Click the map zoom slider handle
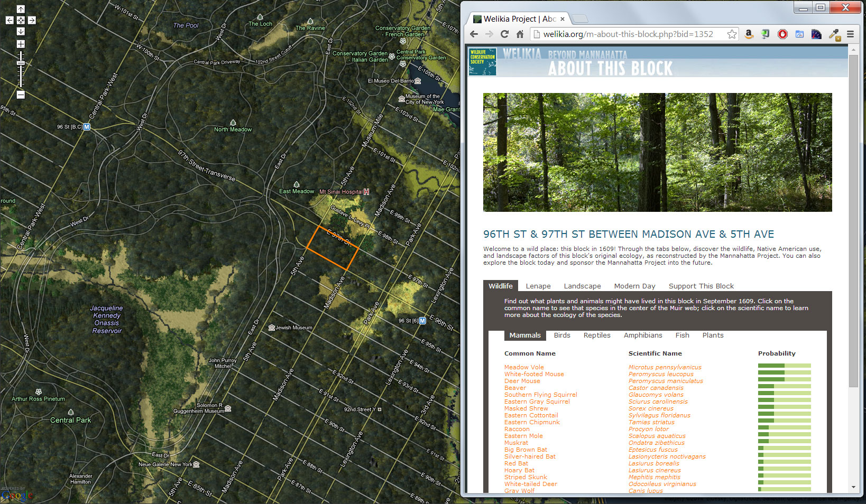This screenshot has height=504, width=866. click(21, 63)
